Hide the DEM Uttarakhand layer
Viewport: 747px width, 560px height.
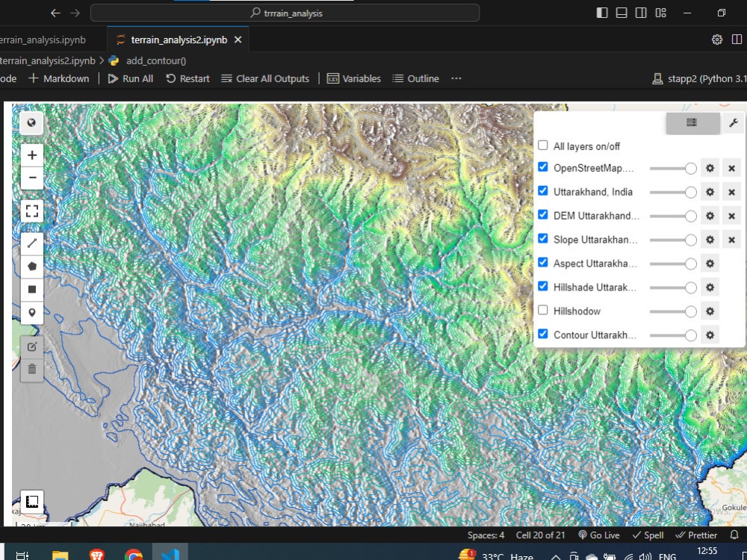coord(542,214)
